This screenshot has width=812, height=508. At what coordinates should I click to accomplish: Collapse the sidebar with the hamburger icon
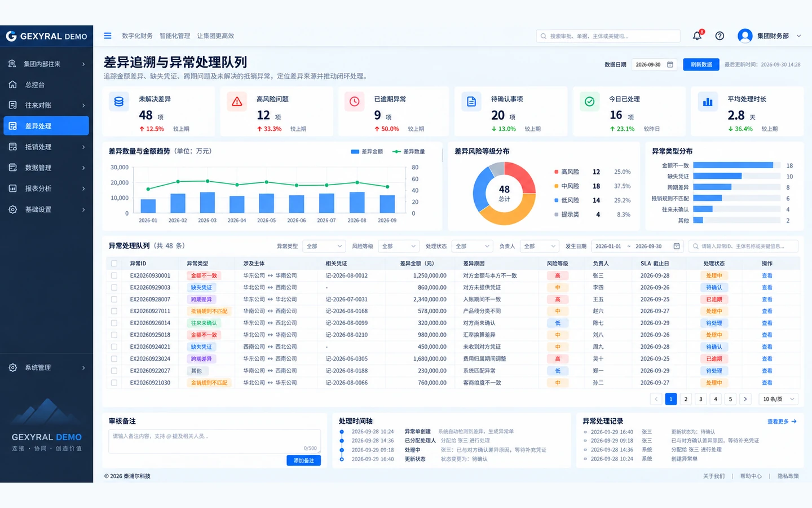108,36
